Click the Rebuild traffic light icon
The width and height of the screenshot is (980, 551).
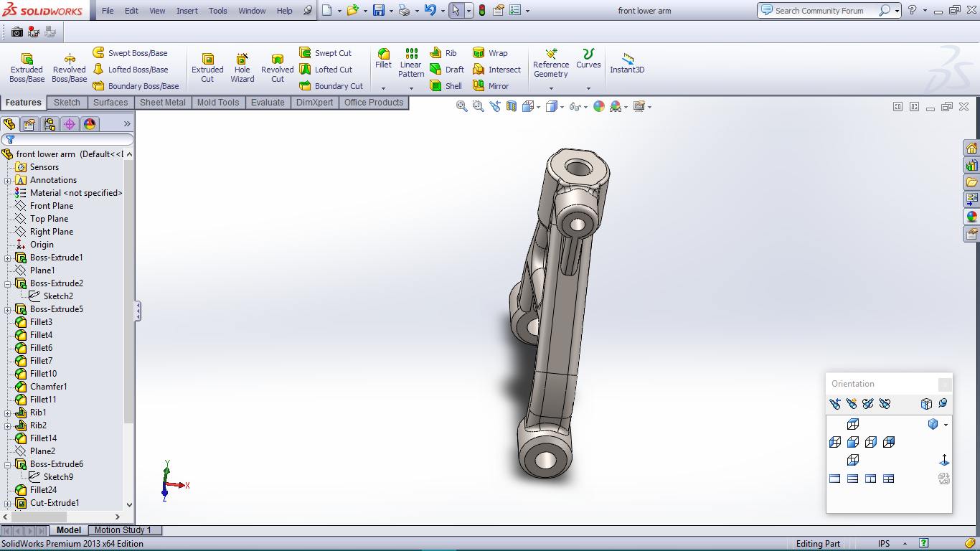482,10
